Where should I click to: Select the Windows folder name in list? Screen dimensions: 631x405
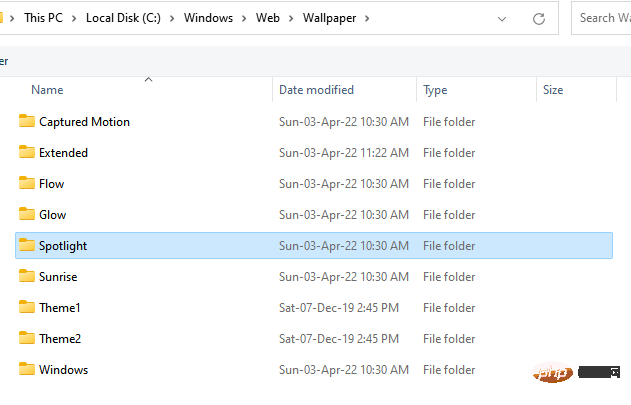[x=64, y=370]
